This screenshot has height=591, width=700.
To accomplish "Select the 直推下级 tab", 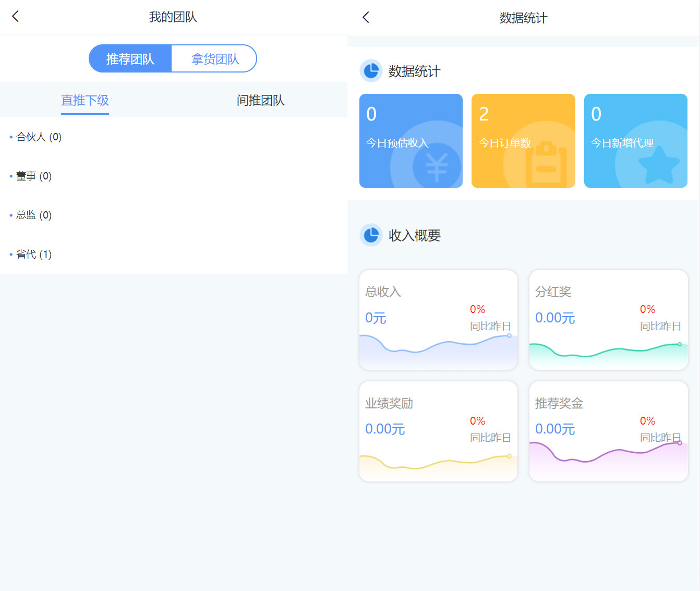I will tap(85, 100).
